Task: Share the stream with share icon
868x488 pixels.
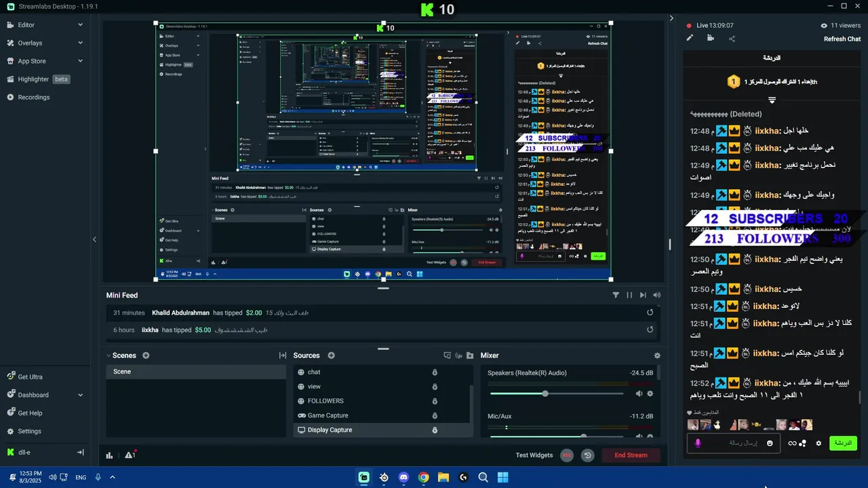Action: click(732, 39)
